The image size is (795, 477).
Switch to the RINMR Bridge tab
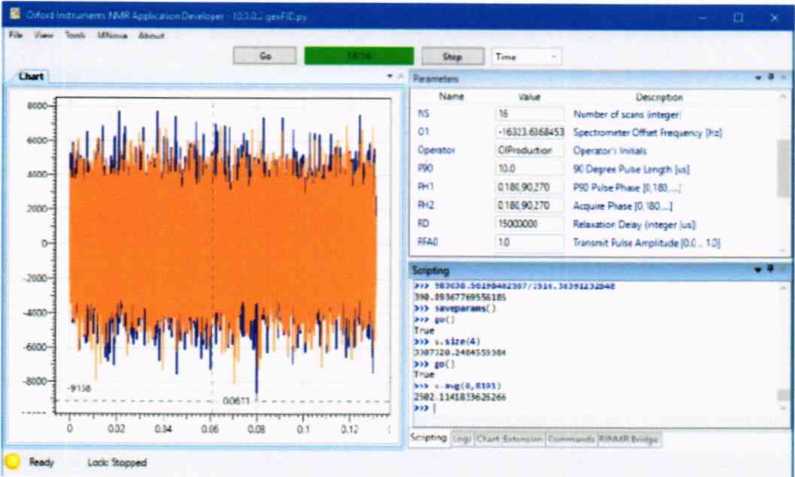pos(629,439)
